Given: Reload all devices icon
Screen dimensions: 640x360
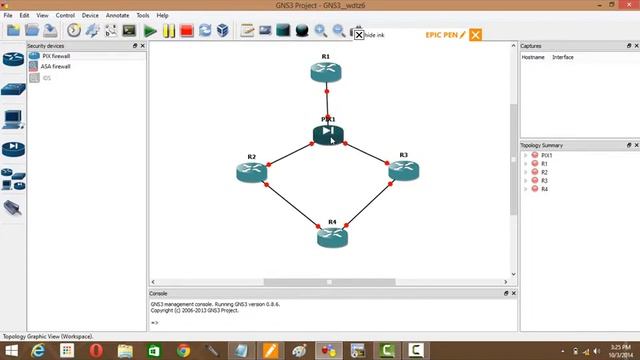Looking at the screenshot, I should click(205, 31).
